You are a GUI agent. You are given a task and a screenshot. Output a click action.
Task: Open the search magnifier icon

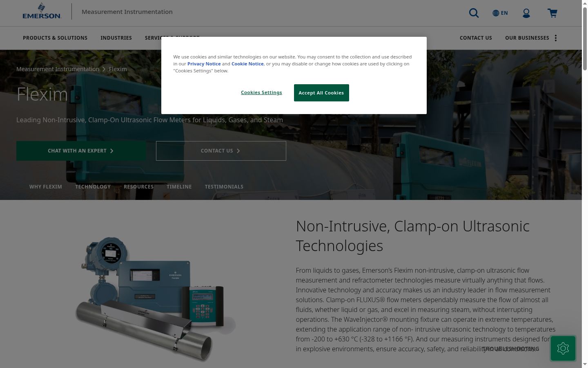coord(474,13)
